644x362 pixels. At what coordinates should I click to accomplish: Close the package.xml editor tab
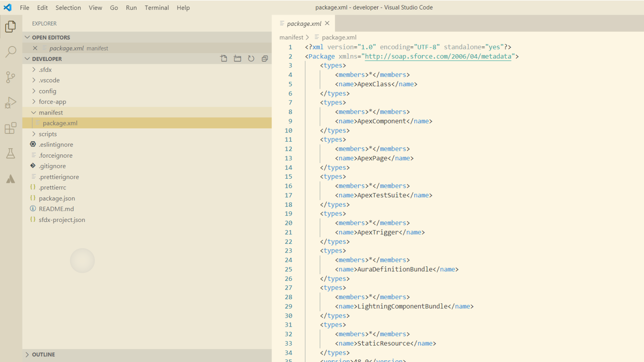[327, 23]
